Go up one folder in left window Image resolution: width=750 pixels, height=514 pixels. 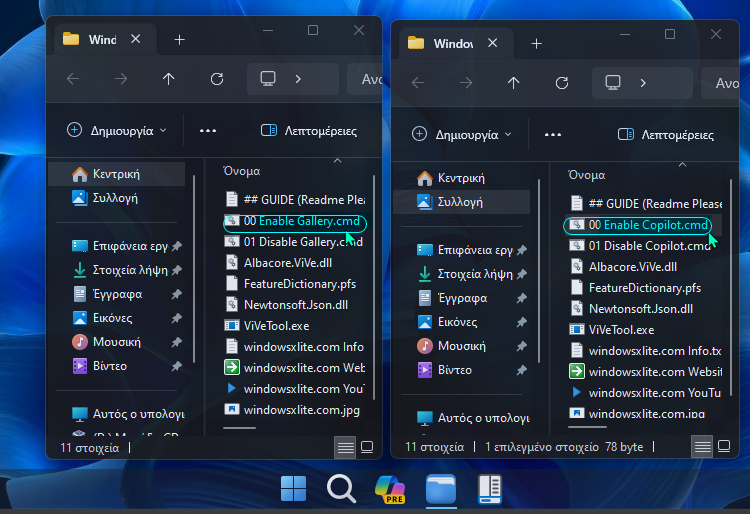point(168,78)
